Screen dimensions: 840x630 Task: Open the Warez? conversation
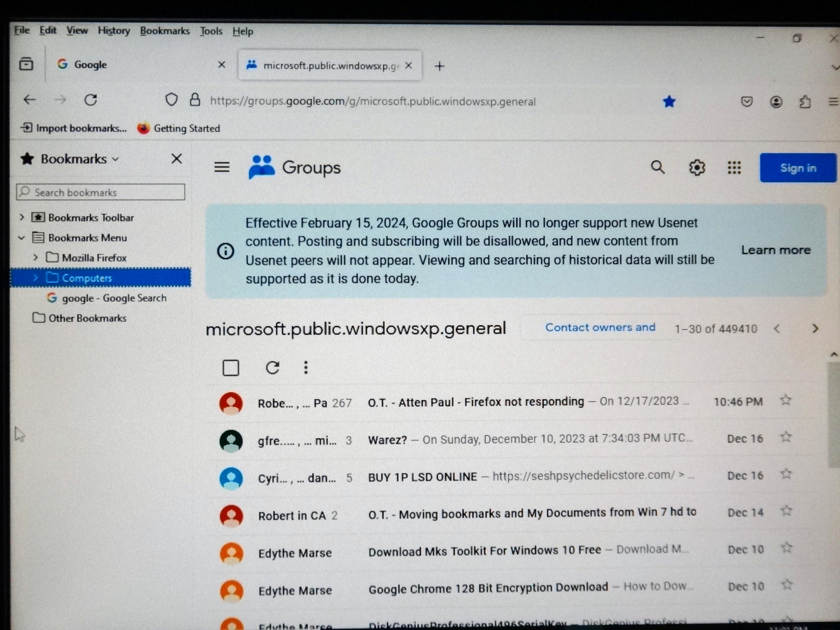387,440
